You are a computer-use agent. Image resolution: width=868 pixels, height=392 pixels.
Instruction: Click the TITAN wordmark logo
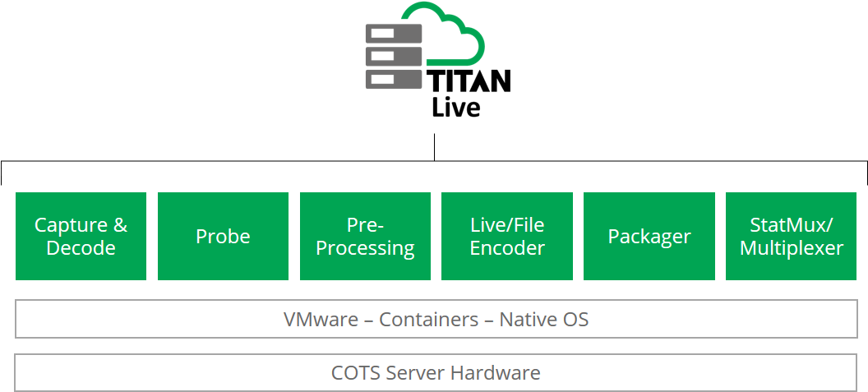(x=468, y=81)
